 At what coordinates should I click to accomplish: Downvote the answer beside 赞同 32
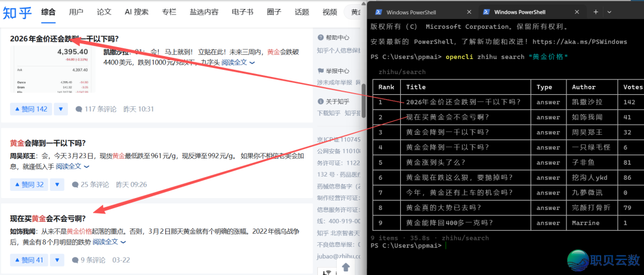pos(57,184)
